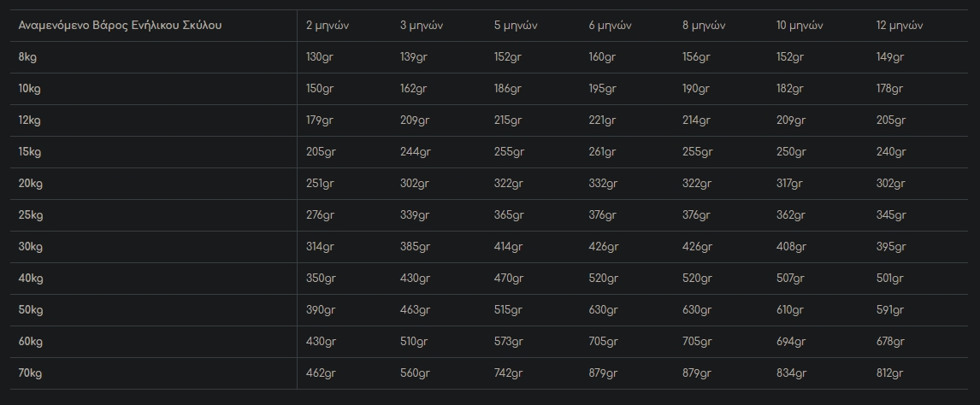Click the "10 μηνών" column header
Viewport: 980px width, 405px height.
pyautogui.click(x=799, y=26)
